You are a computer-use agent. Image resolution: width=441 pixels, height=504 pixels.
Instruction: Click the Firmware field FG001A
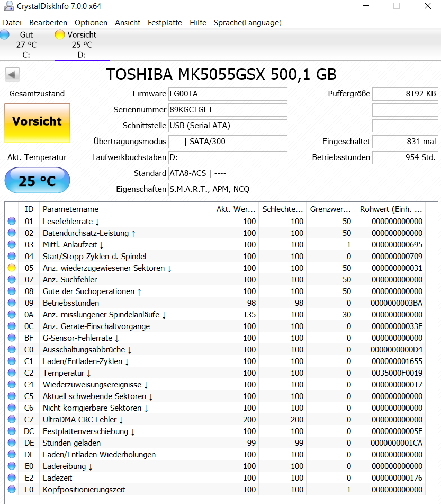point(228,94)
